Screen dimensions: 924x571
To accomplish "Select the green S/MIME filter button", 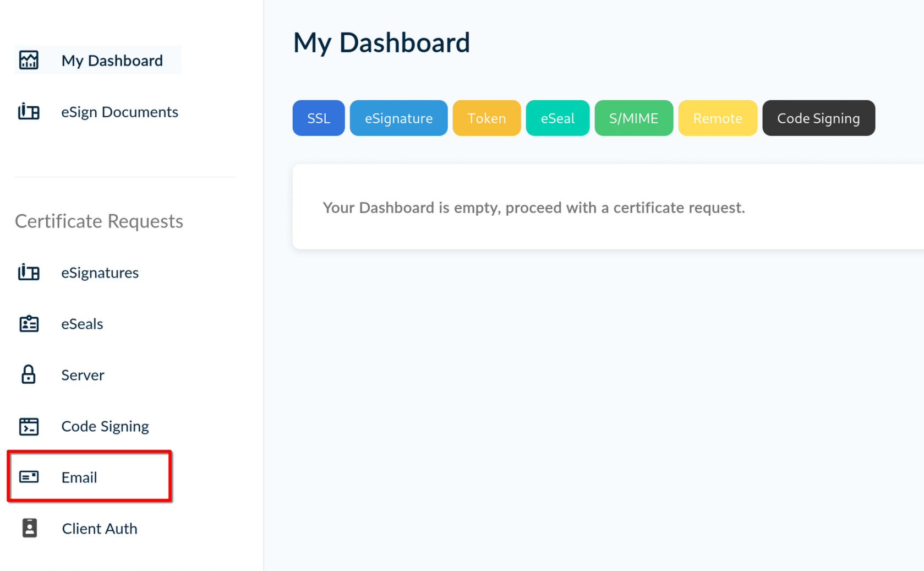I will pos(633,118).
